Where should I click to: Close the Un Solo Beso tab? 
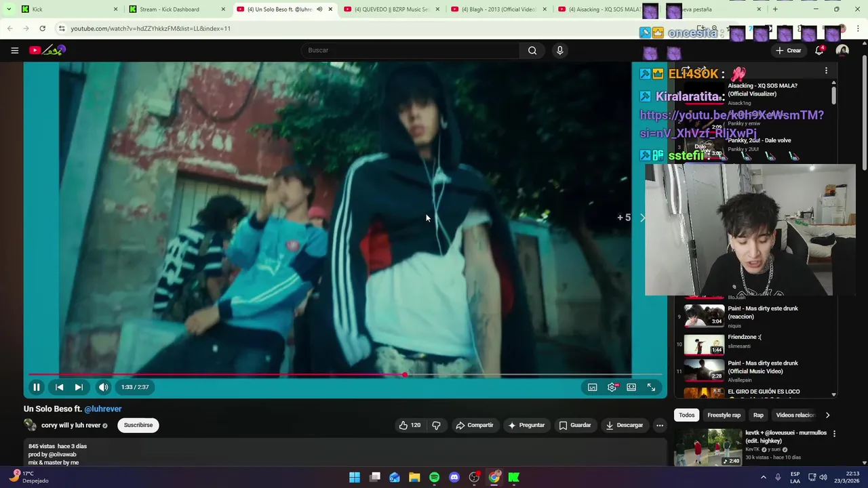(x=330, y=9)
